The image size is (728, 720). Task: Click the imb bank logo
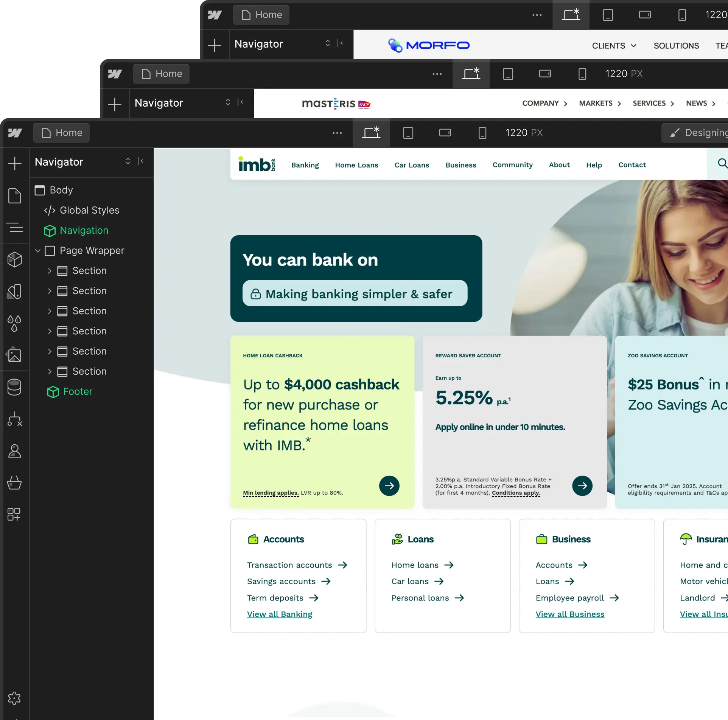coord(257,164)
